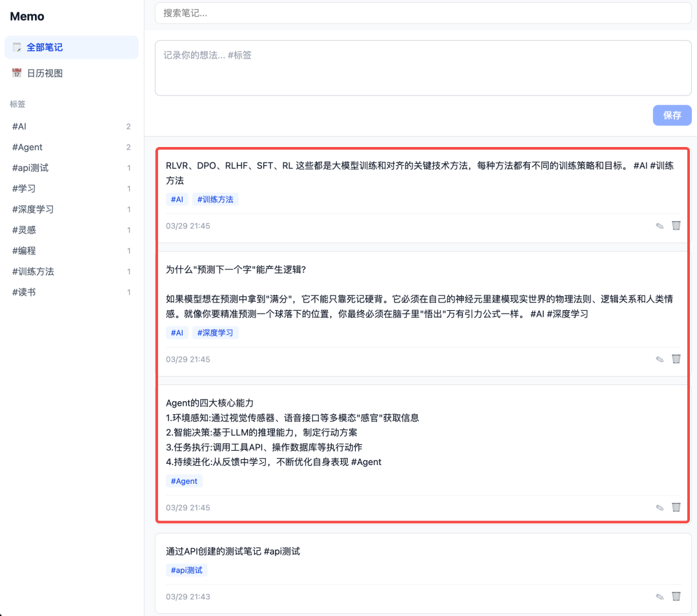Delete the "预测下一个字" note

[676, 359]
